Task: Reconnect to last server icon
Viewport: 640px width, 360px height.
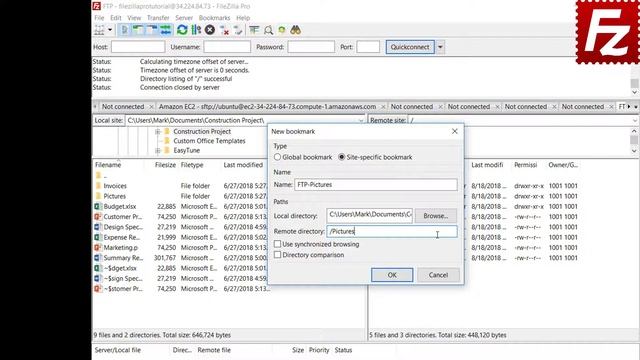Action: pyautogui.click(x=238, y=30)
